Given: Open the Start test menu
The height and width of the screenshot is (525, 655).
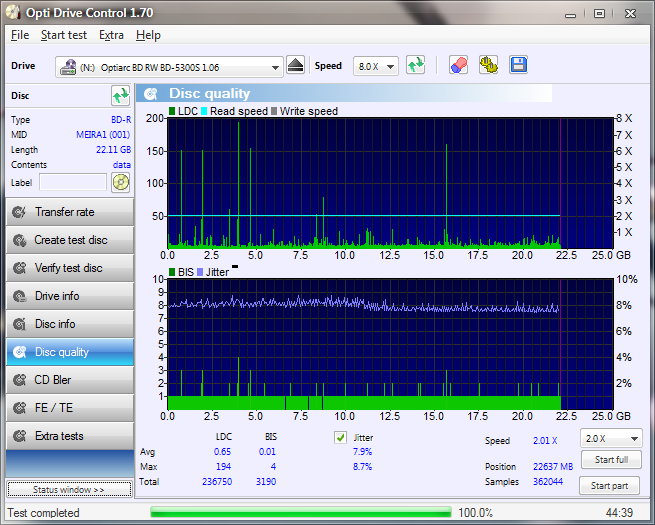Looking at the screenshot, I should 64,35.
